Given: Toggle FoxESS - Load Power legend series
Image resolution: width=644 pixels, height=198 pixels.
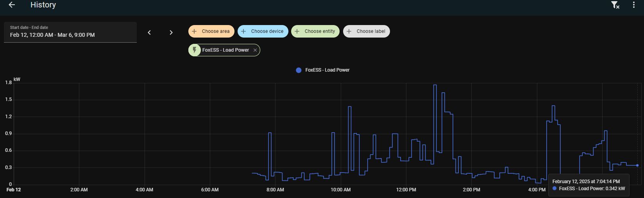Looking at the screenshot, I should click(327, 70).
